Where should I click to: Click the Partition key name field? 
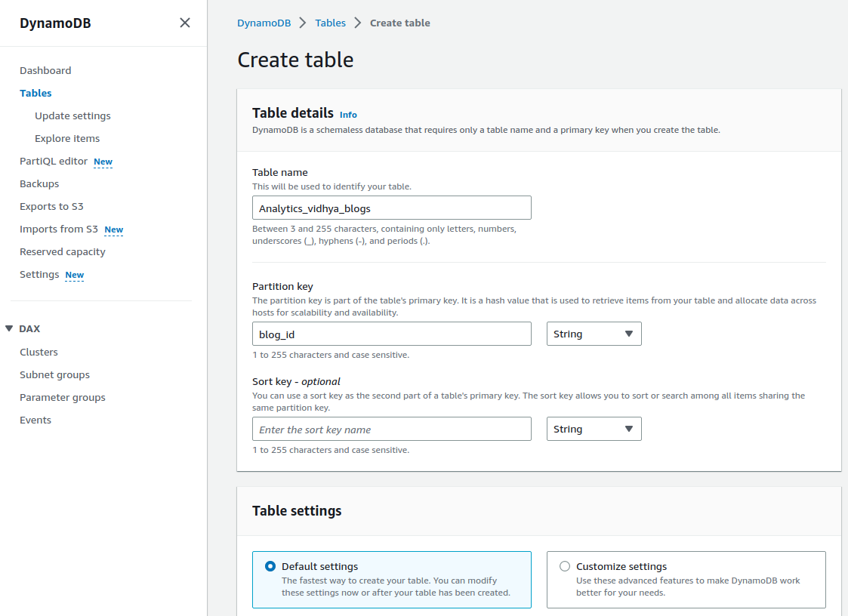tap(392, 334)
